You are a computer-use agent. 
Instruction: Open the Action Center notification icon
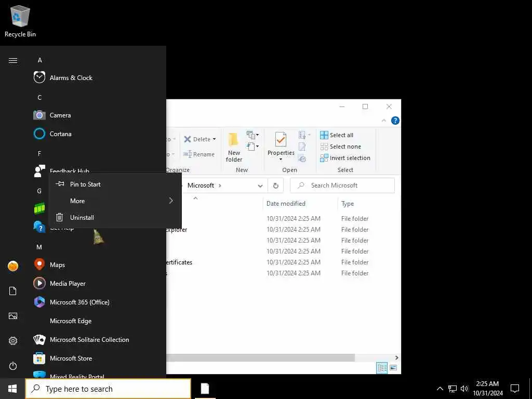515,389
